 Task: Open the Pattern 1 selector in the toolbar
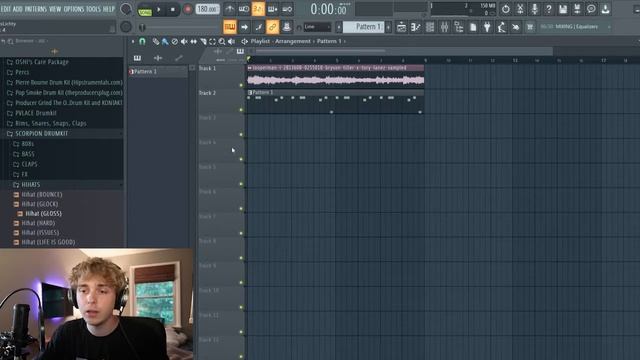pos(364,27)
